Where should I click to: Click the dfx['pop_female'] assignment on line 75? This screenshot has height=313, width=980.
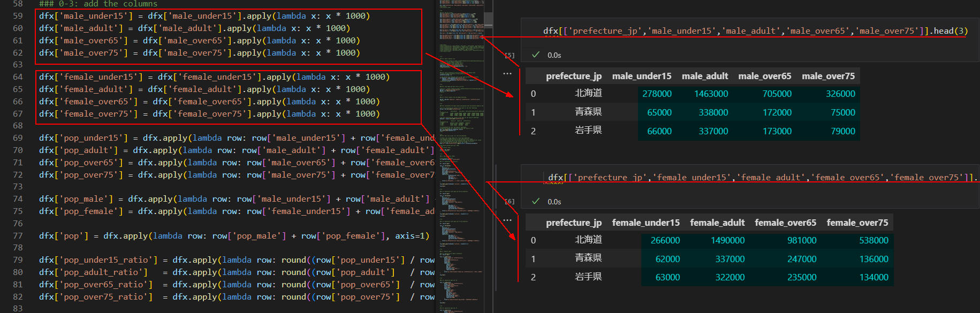tap(237, 211)
